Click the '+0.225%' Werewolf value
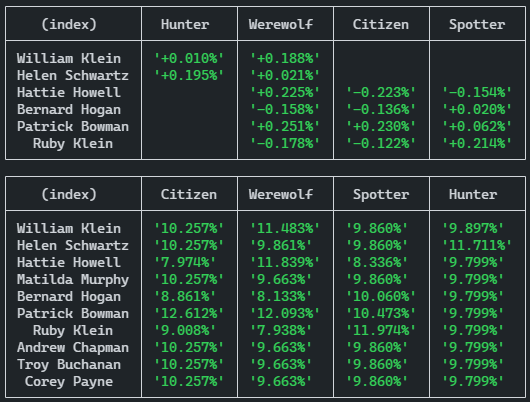Screen dimensions: 530x402 (285, 92)
